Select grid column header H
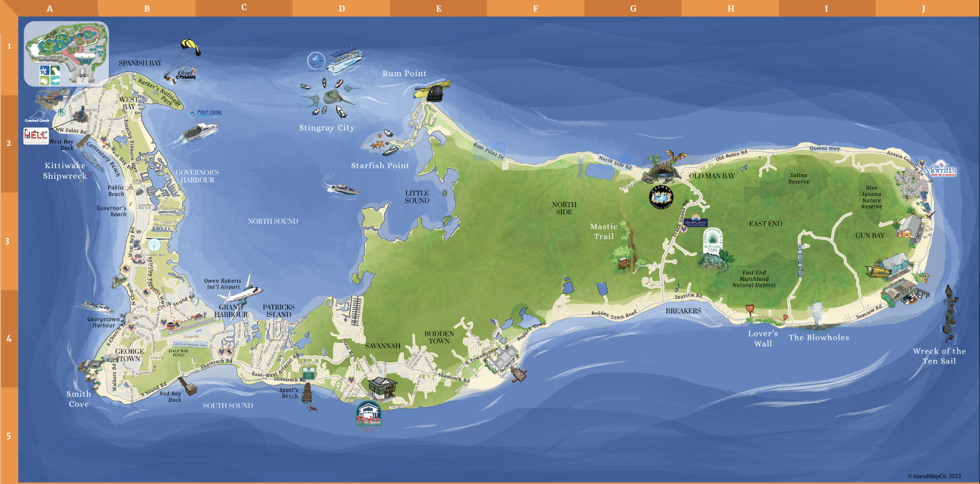This screenshot has height=484, width=980. tap(731, 8)
